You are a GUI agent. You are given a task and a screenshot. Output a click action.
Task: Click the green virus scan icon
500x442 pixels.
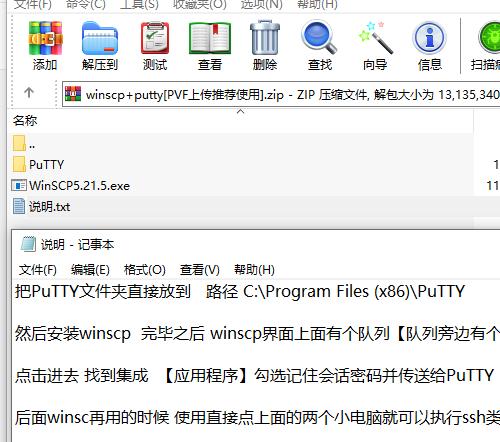coord(489,37)
